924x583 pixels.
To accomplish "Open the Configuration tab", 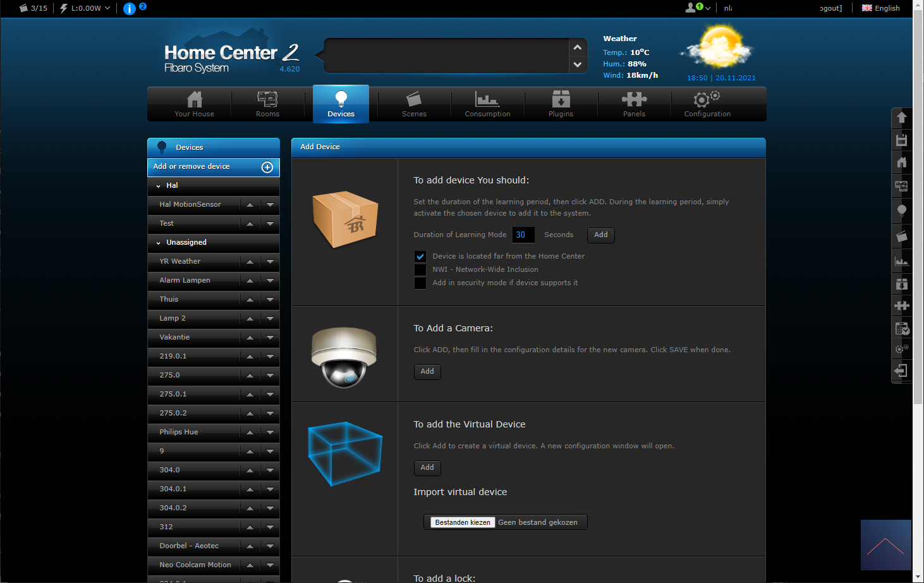I will tap(707, 104).
